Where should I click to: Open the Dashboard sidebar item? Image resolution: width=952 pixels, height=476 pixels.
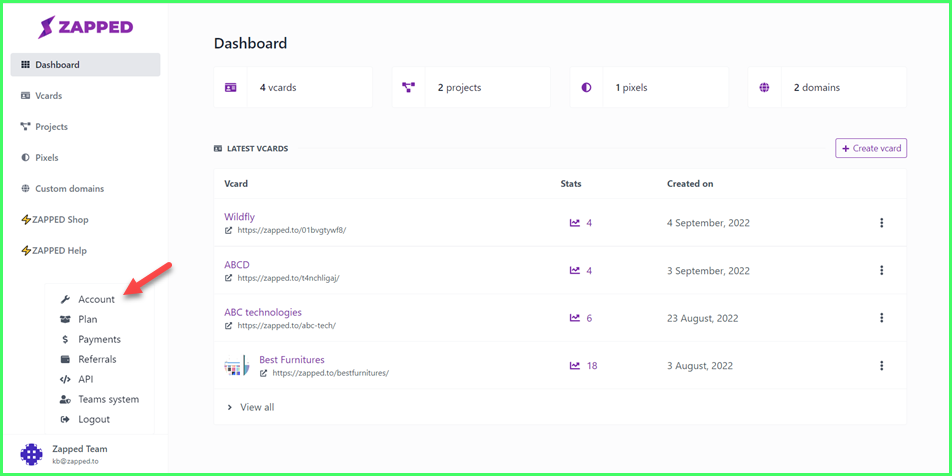point(85,65)
